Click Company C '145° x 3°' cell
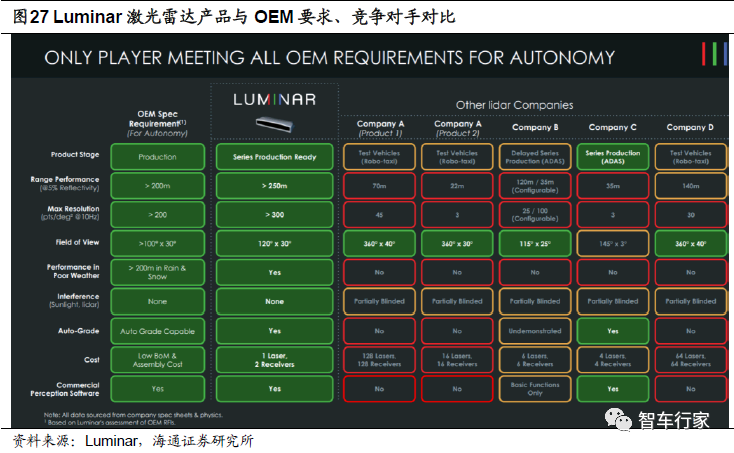 [x=613, y=243]
